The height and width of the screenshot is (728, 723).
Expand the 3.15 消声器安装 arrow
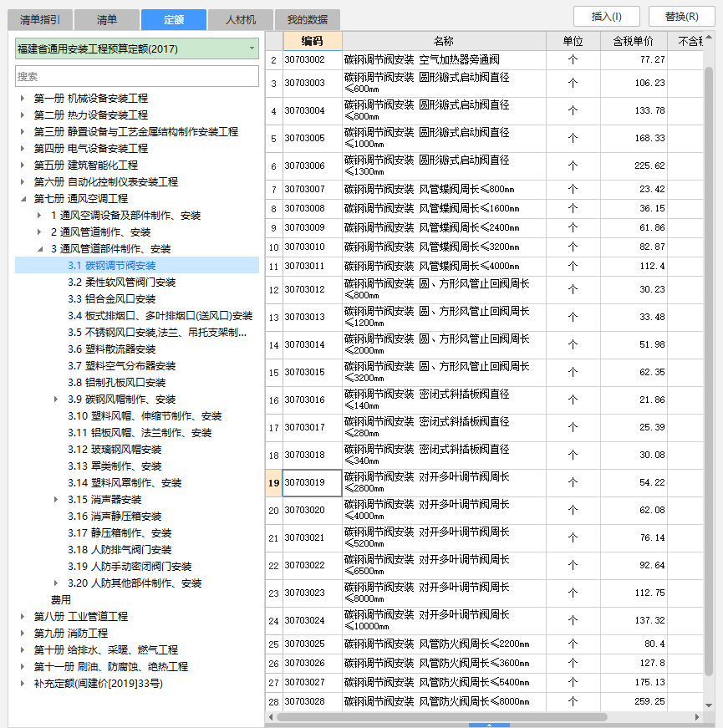tap(56, 500)
